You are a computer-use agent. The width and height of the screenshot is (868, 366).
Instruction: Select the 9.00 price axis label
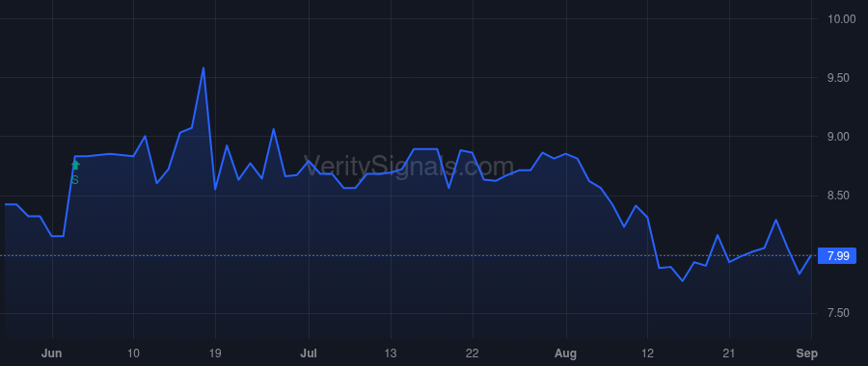point(838,137)
